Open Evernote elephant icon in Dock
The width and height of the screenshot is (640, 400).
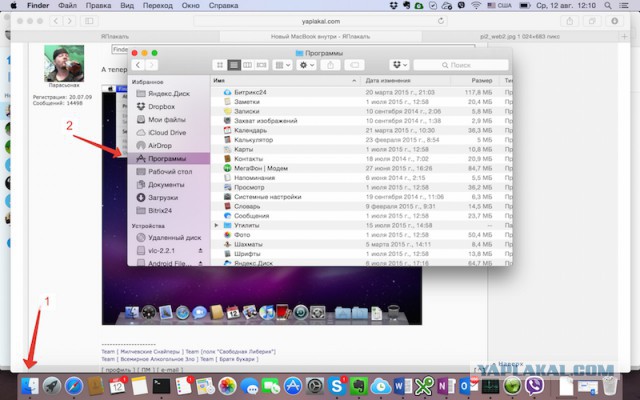tap(359, 386)
